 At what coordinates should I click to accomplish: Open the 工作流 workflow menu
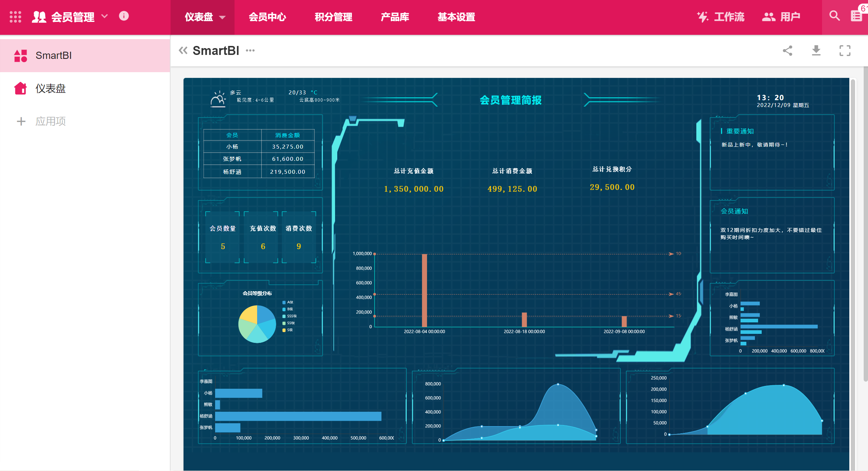click(x=721, y=17)
